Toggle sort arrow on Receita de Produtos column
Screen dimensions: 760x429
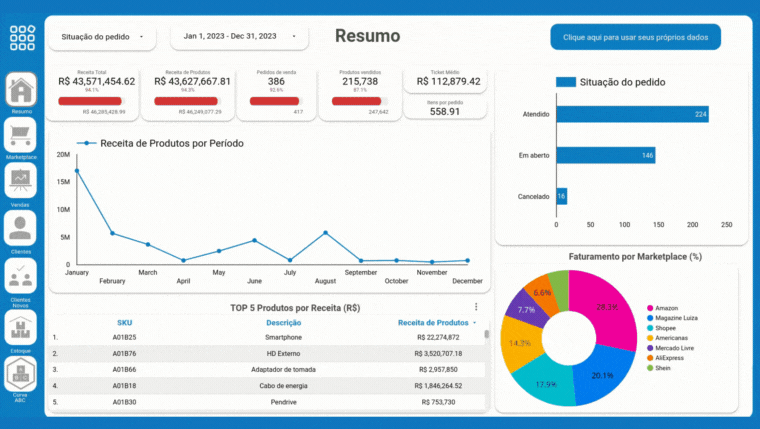474,323
